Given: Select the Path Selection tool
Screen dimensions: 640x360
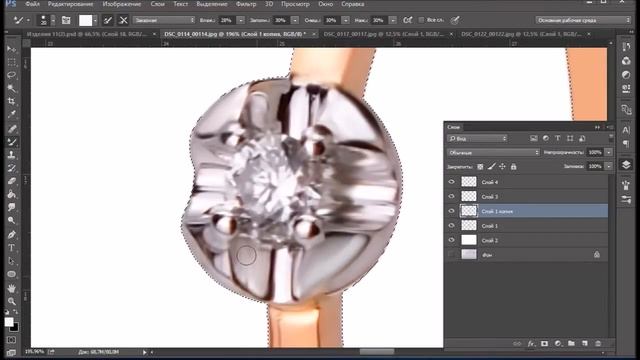Looking at the screenshot, I should (x=11, y=261).
